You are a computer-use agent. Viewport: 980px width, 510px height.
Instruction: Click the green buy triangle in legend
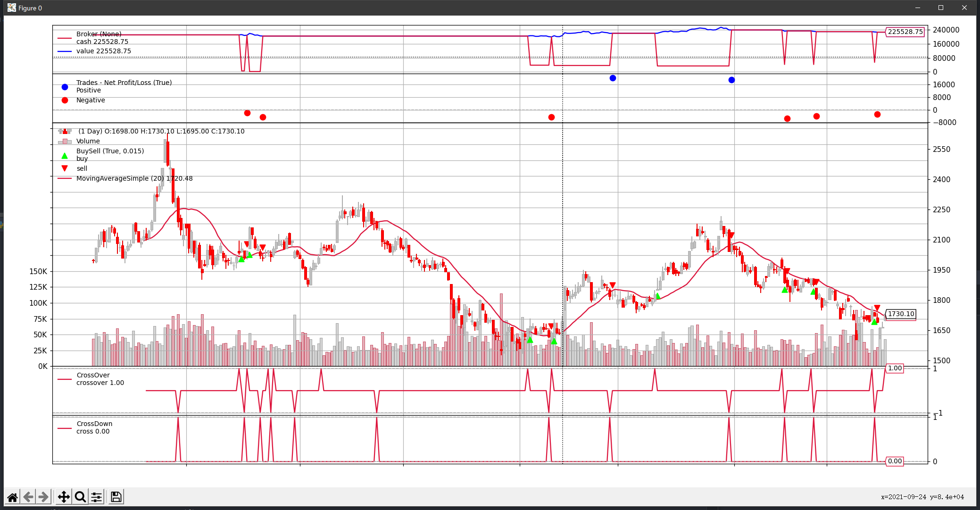[x=65, y=156]
